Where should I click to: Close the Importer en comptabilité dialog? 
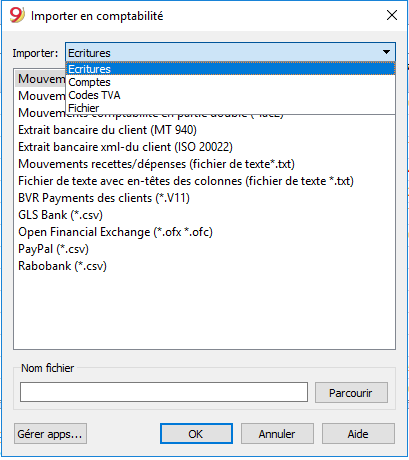tap(392, 15)
